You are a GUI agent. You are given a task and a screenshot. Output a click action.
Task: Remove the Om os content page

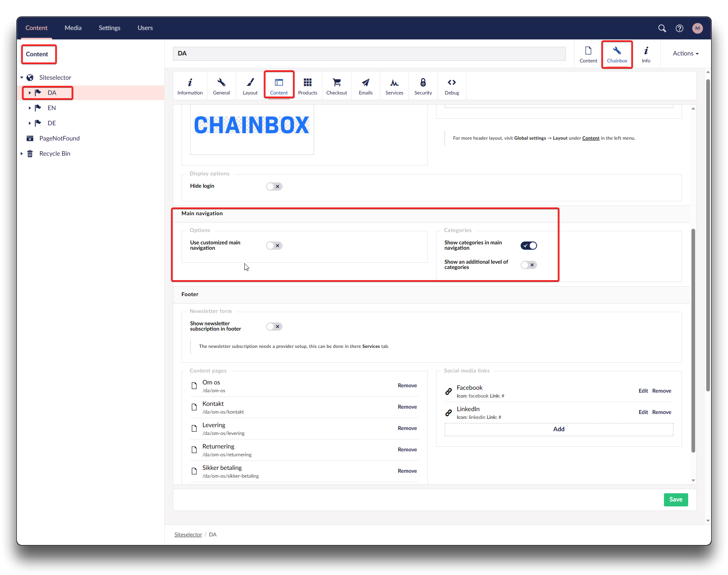pos(407,386)
